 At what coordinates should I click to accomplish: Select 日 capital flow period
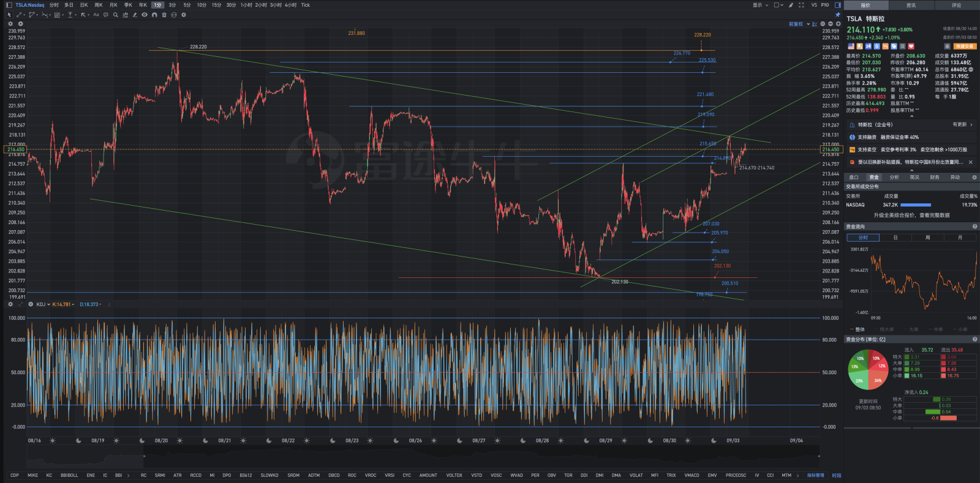(x=895, y=238)
